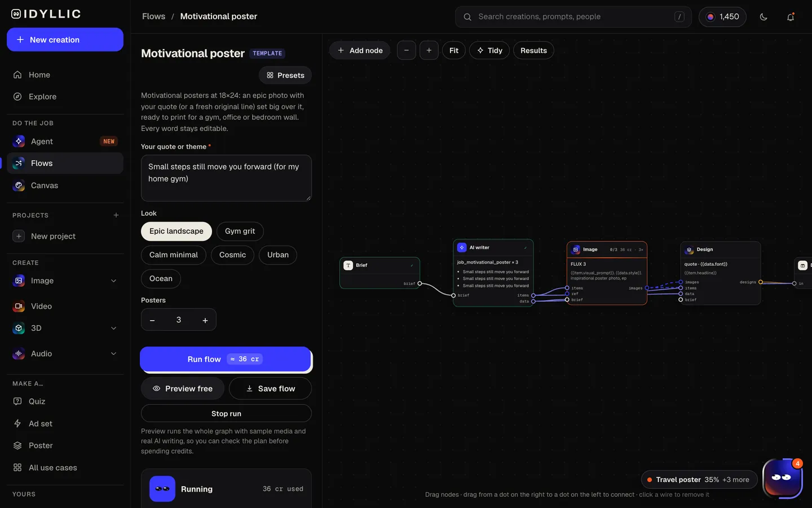Show All use cases

click(x=65, y=467)
